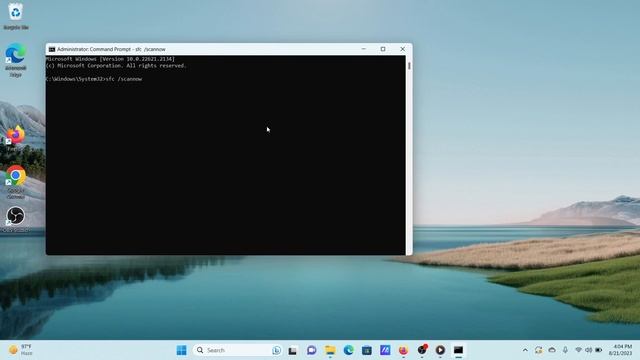
Task: Open OBS Studio from the taskbar
Action: pyautogui.click(x=422, y=350)
